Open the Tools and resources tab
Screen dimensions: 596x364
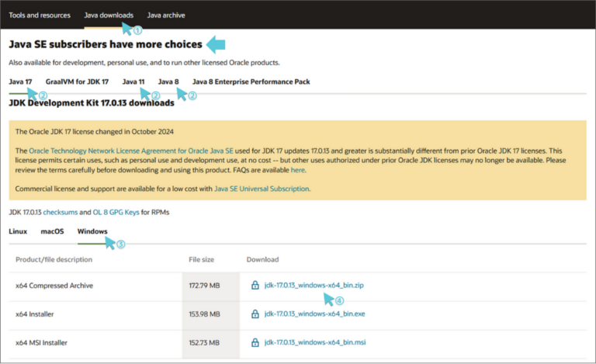pos(39,15)
